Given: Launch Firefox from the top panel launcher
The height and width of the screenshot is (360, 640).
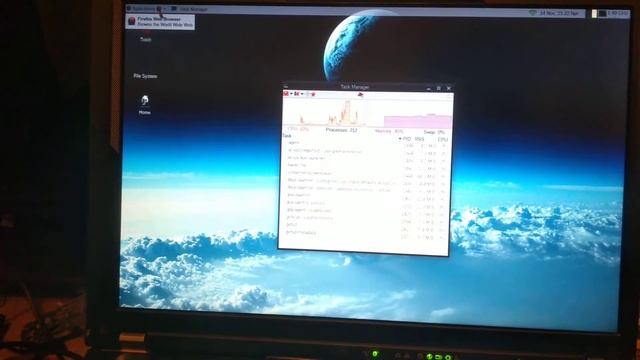Looking at the screenshot, I should tap(159, 9).
